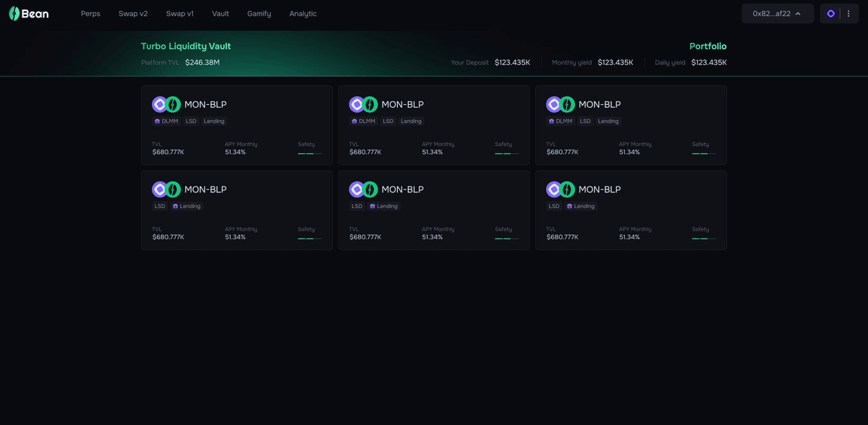Viewport: 868px width, 425px height.
Task: Open the Monad network selector icon
Action: tap(830, 14)
